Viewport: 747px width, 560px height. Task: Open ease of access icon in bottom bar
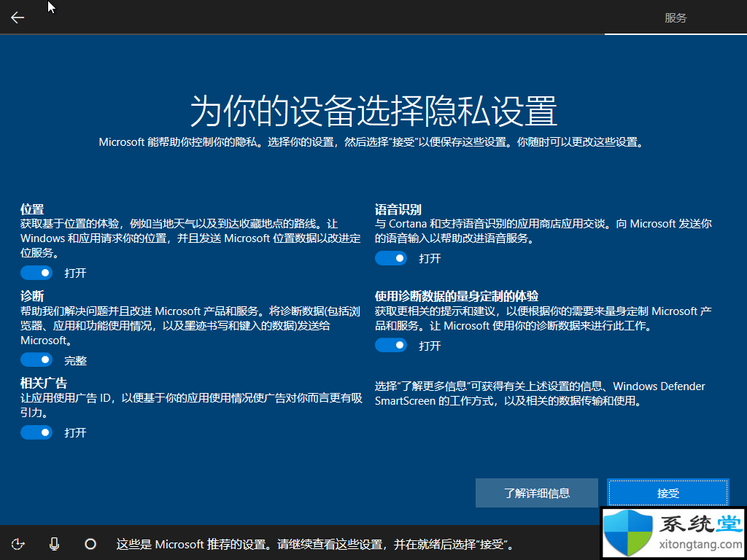click(x=18, y=544)
